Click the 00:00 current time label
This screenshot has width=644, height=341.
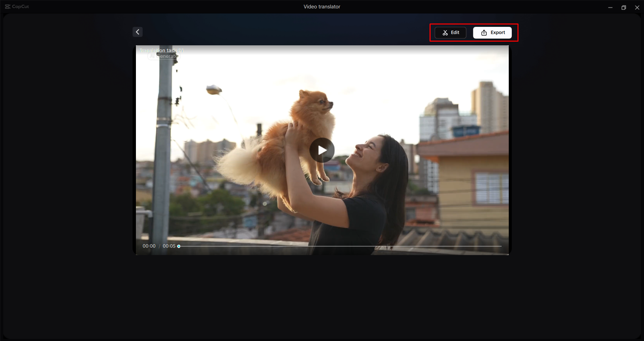[149, 246]
